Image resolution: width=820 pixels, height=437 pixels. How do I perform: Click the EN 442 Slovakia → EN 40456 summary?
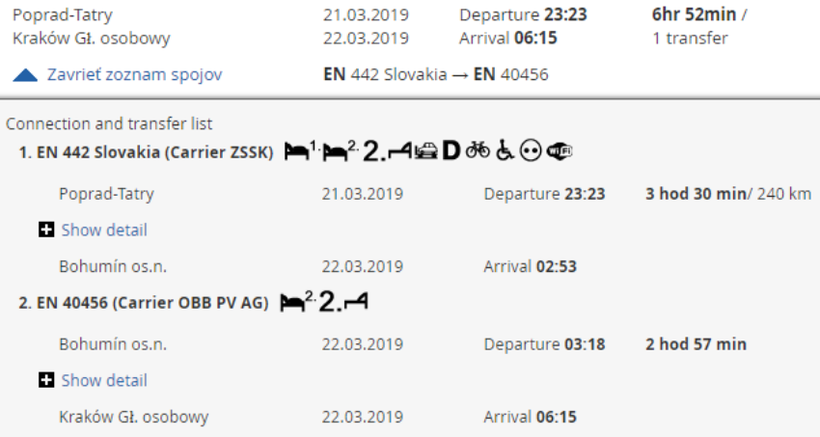tap(436, 75)
